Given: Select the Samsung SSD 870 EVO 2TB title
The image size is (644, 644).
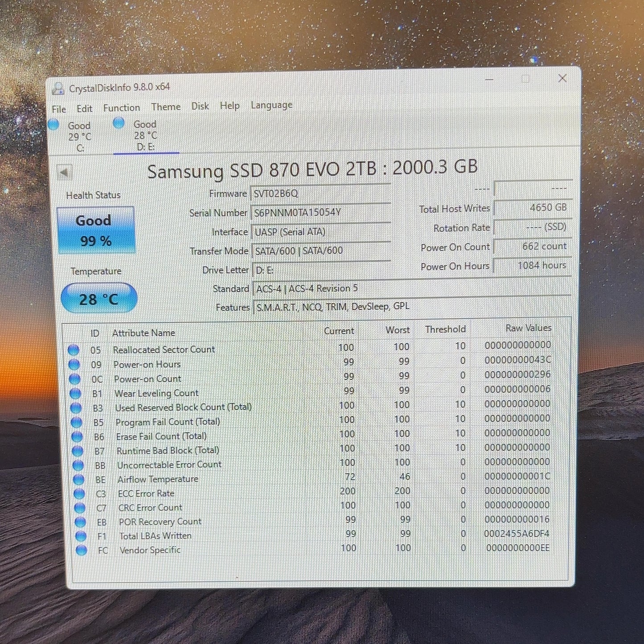Looking at the screenshot, I should tap(312, 169).
